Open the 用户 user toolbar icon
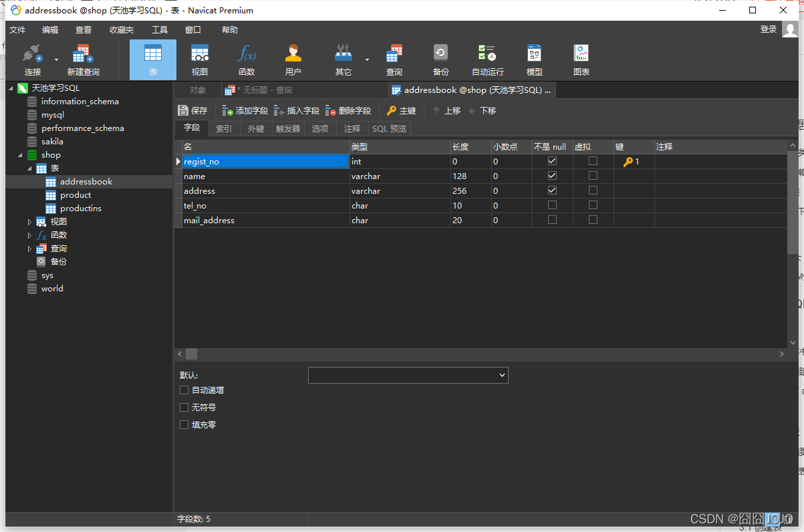804x532 pixels. pyautogui.click(x=293, y=60)
